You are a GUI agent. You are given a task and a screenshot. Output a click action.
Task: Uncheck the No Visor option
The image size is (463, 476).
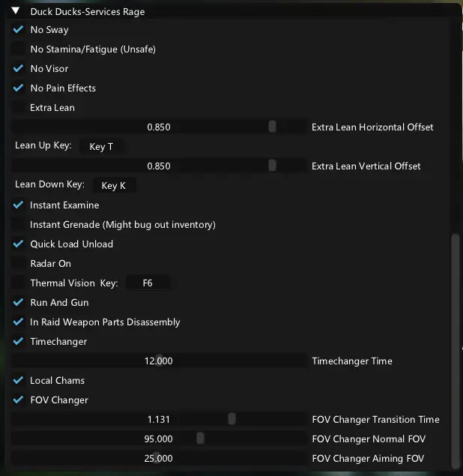[x=19, y=69]
